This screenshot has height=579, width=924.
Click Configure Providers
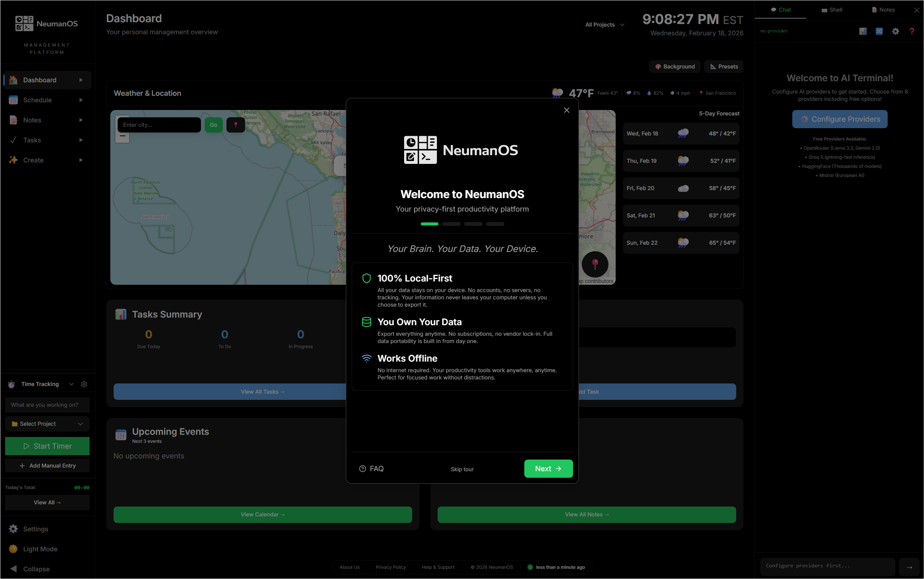pyautogui.click(x=840, y=119)
